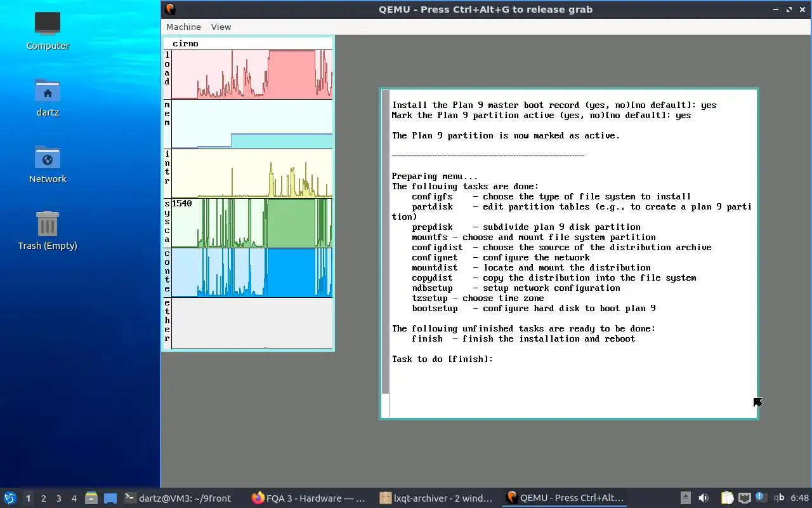Open the Network desktop icon
This screenshot has width=812, height=508.
[48, 164]
